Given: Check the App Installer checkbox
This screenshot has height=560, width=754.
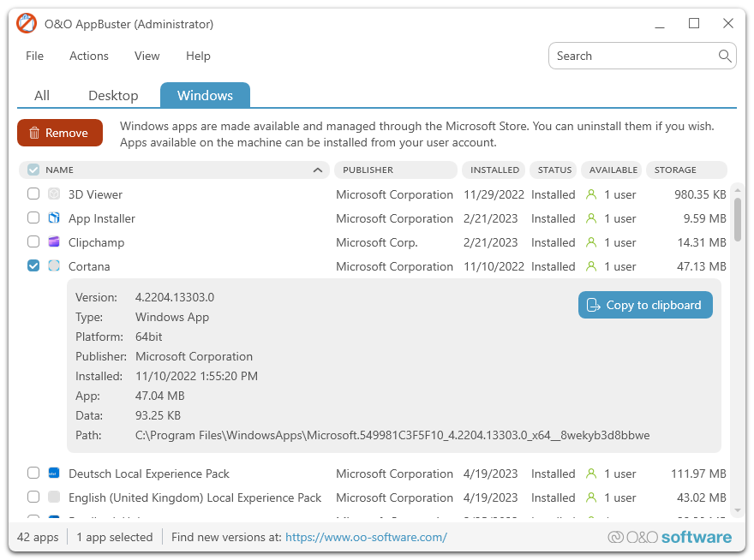Looking at the screenshot, I should pyautogui.click(x=33, y=217).
